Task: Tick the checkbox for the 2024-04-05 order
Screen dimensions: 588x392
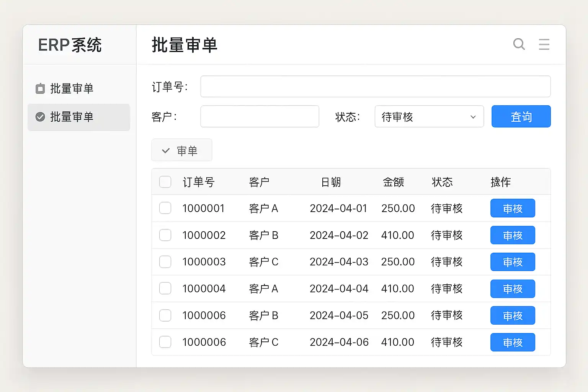Action: 165,315
